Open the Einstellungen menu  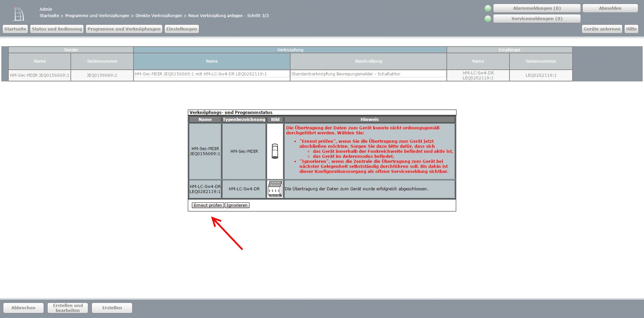click(x=181, y=29)
